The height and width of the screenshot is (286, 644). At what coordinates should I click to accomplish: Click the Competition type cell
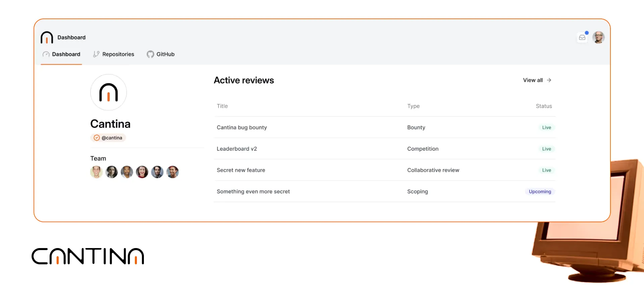(x=423, y=149)
